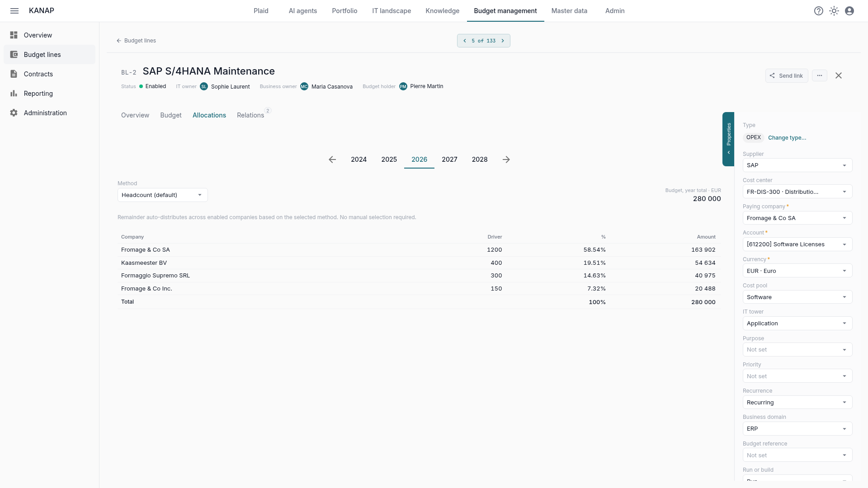Go to next budget line record
The height and width of the screenshot is (488, 868).
[503, 41]
